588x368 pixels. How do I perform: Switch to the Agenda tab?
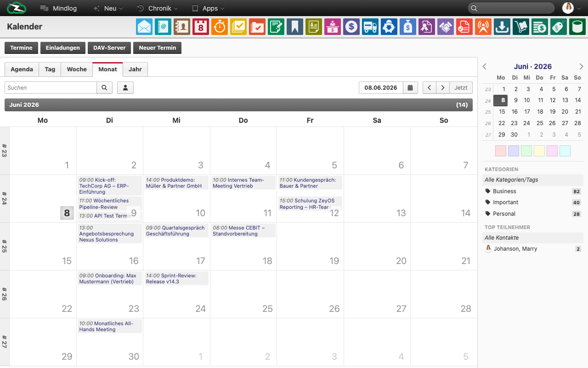coord(22,69)
